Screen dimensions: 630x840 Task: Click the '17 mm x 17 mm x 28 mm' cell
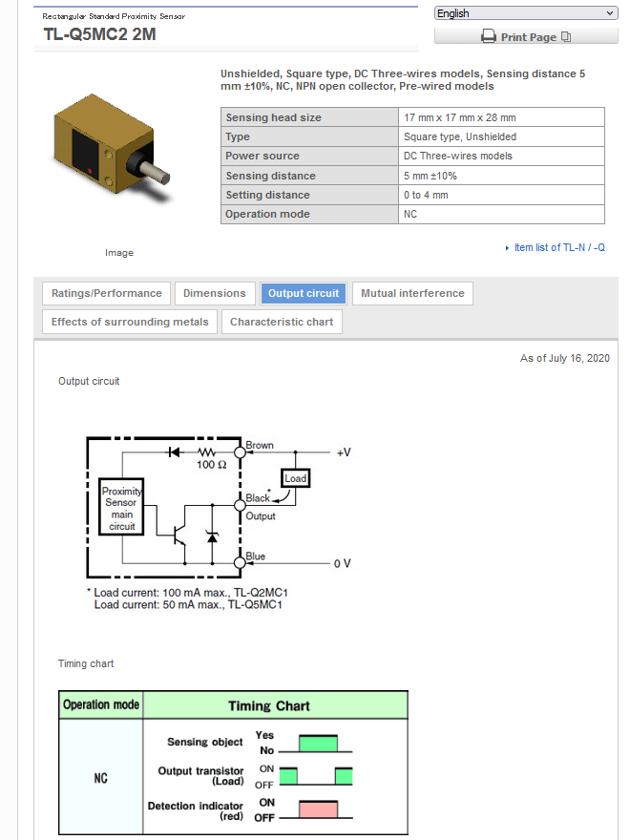point(501,117)
